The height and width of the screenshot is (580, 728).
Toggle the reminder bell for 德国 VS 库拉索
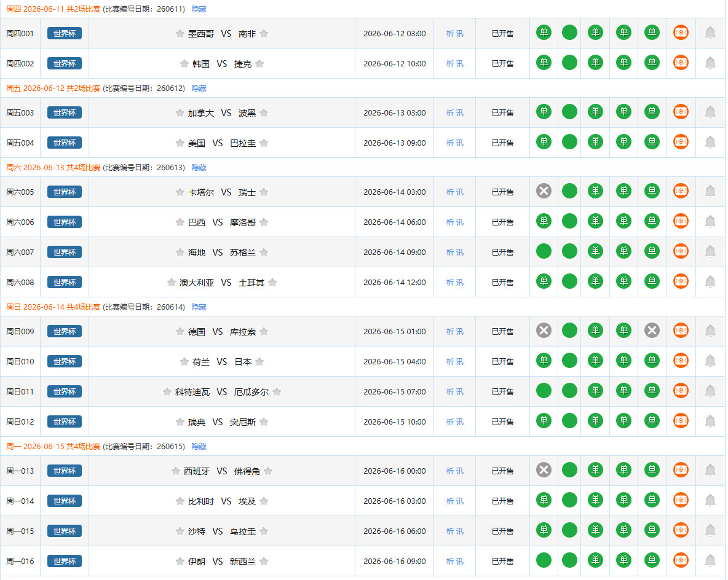coord(710,331)
